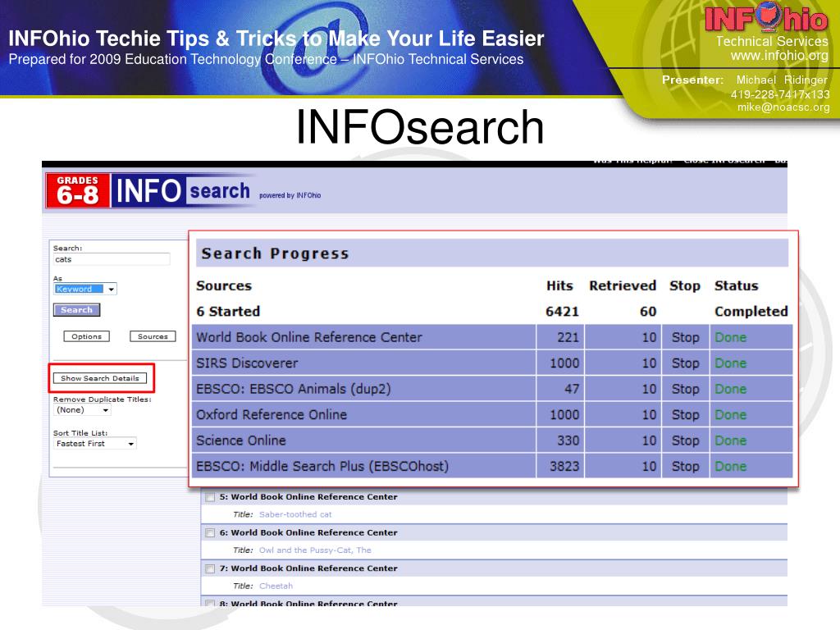Check the box for result 5 World Book
The image size is (840, 630).
pos(210,497)
